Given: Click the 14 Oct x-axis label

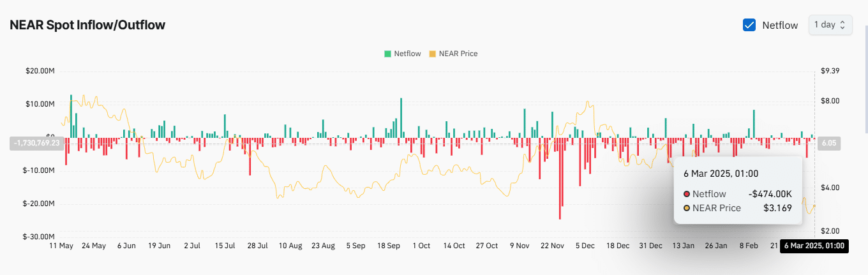Looking at the screenshot, I should [x=454, y=246].
